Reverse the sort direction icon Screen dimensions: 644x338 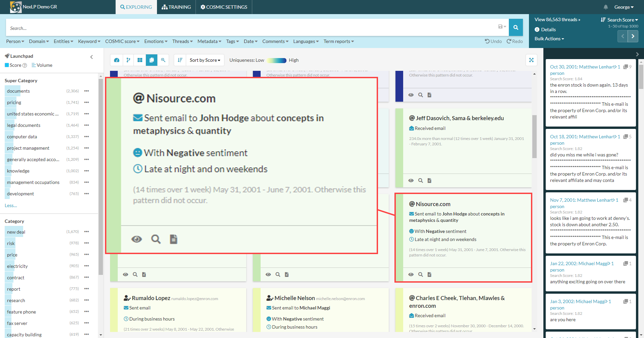pyautogui.click(x=180, y=60)
